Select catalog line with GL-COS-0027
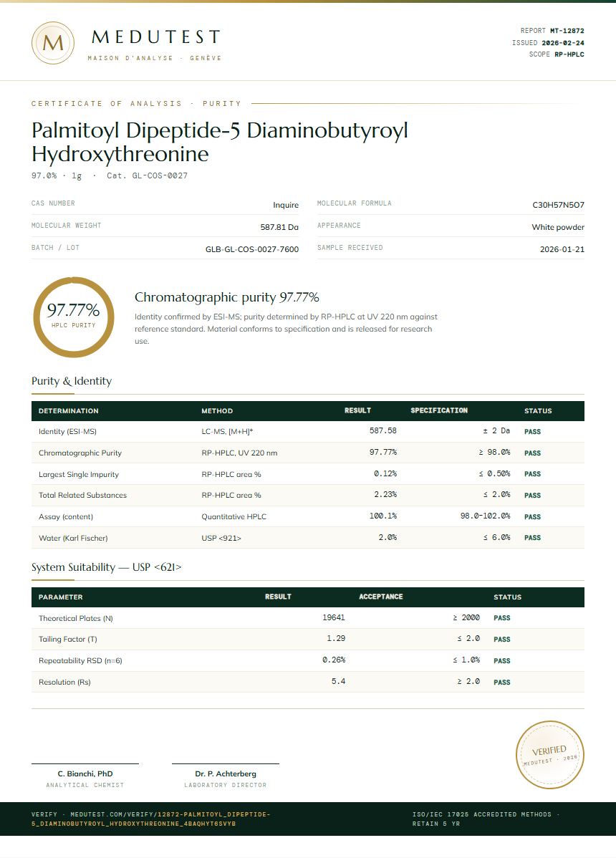Image resolution: width=616 pixels, height=858 pixels. coord(110,175)
